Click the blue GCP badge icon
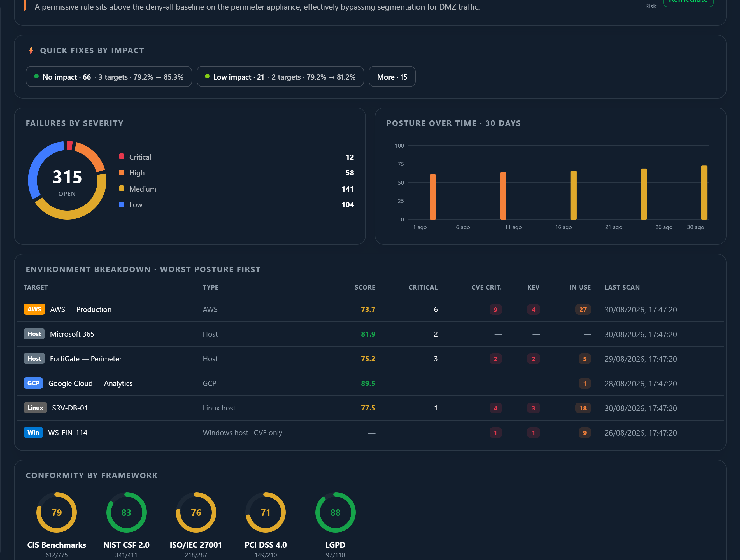Viewport: 740px width, 560px height. tap(33, 383)
